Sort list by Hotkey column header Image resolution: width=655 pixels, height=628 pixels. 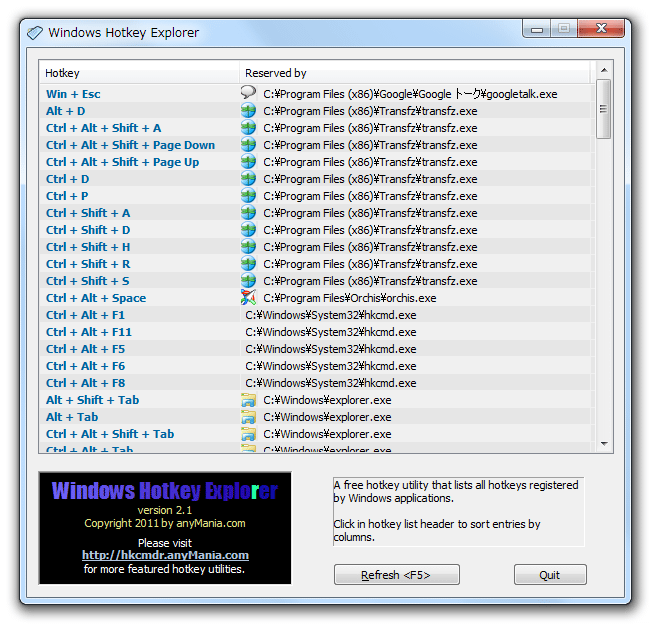(x=139, y=73)
